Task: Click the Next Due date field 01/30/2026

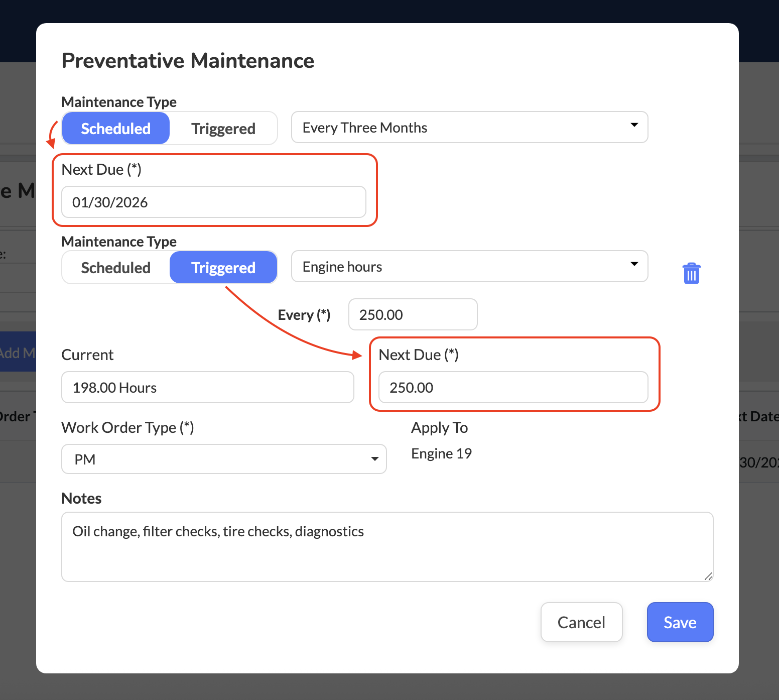Action: pos(213,202)
